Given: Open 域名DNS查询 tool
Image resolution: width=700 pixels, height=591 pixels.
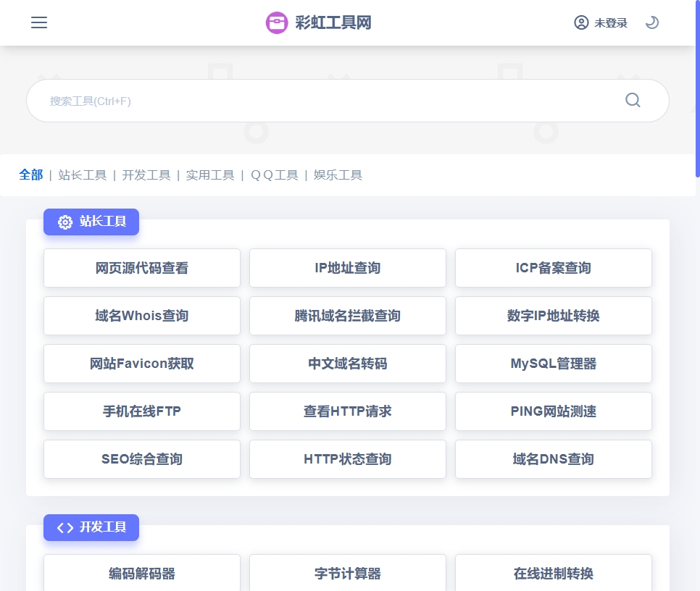Looking at the screenshot, I should pos(554,459).
